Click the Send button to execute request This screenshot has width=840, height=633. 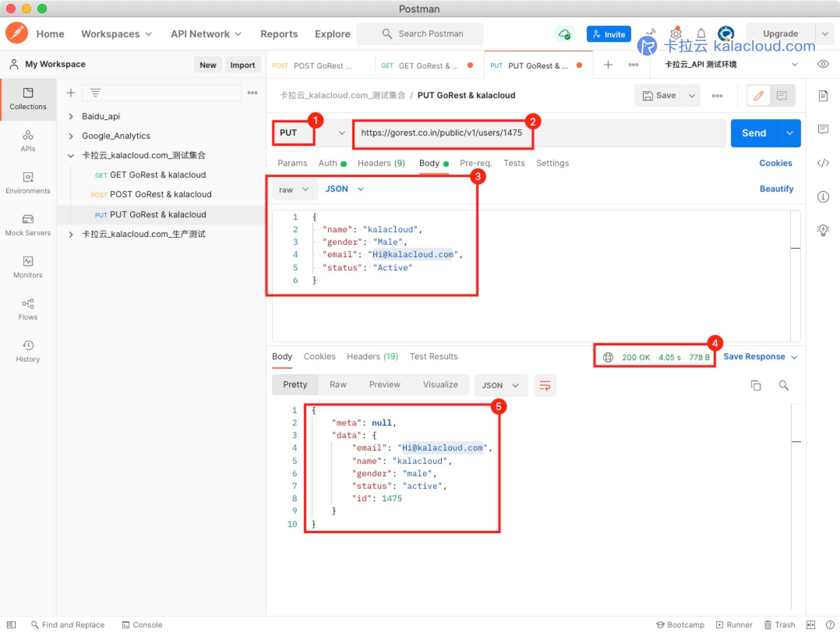click(x=754, y=132)
